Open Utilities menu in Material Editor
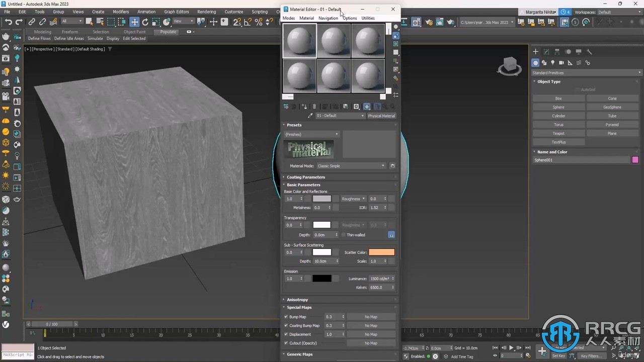Viewport: 644px width, 362px height. click(368, 18)
